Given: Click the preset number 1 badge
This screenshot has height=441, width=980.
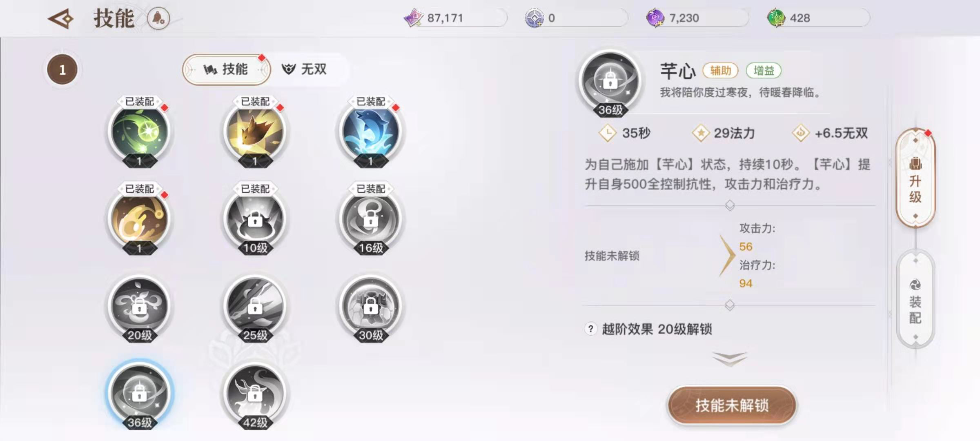Looking at the screenshot, I should point(62,70).
